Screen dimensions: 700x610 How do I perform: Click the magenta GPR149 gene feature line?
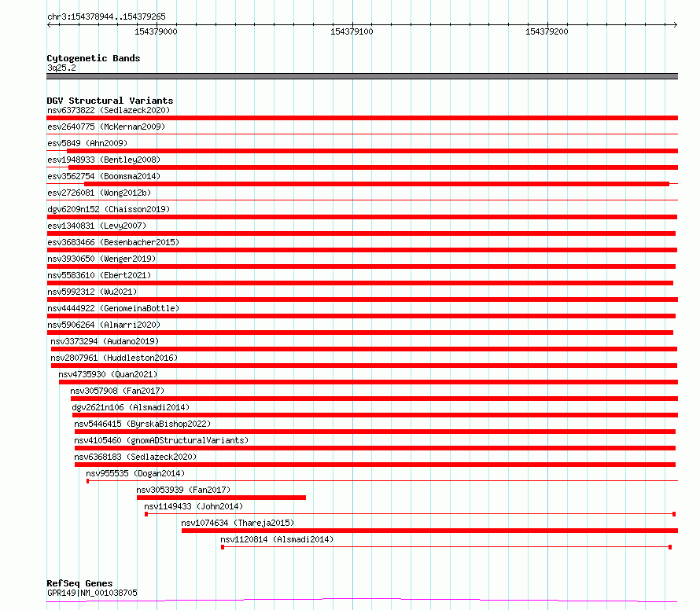pyautogui.click(x=362, y=601)
